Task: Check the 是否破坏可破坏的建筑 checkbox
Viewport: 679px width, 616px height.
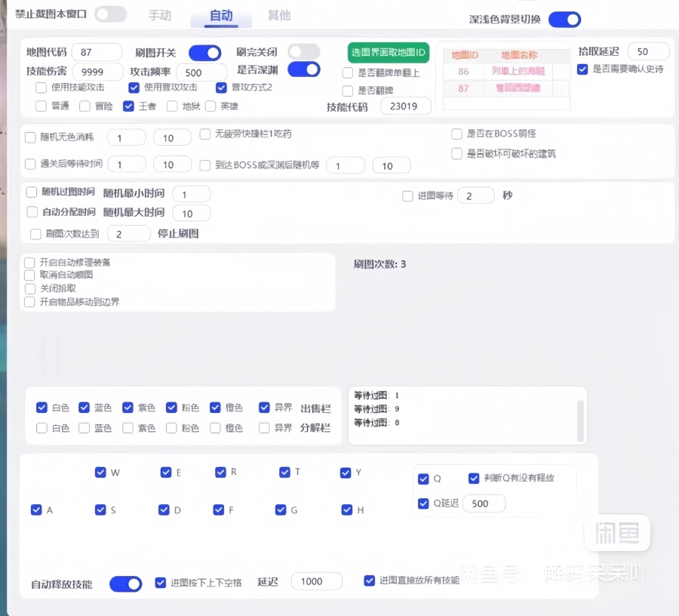Action: 456,154
